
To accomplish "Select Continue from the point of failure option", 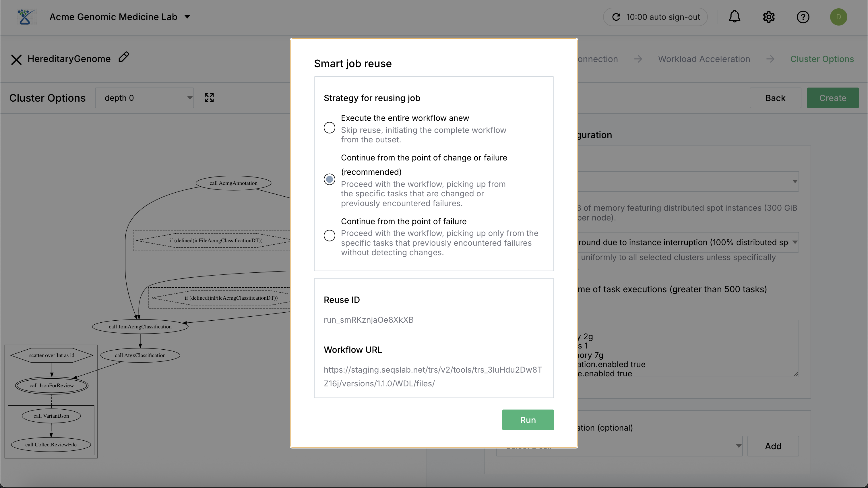I will click(329, 235).
